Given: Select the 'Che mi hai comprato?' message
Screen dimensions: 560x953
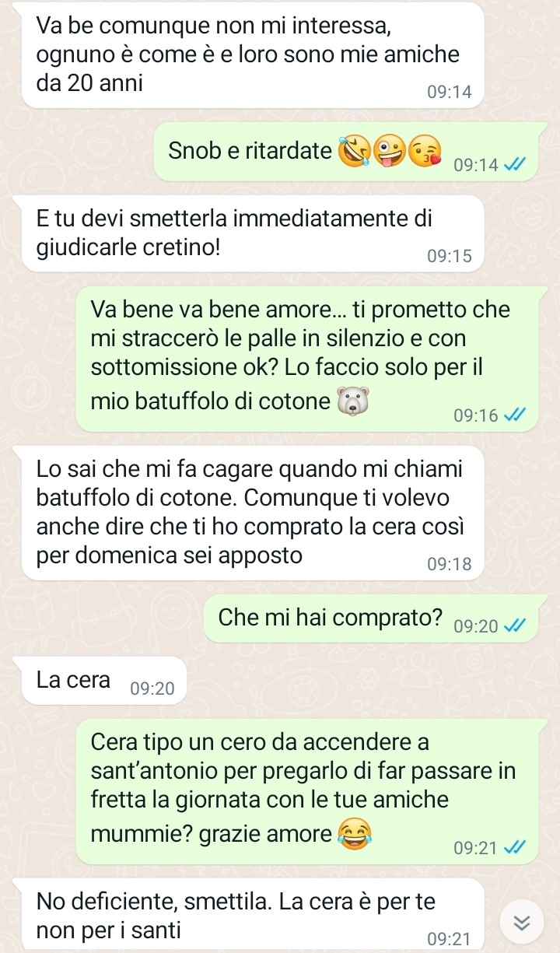Looking at the screenshot, I should (x=371, y=618).
